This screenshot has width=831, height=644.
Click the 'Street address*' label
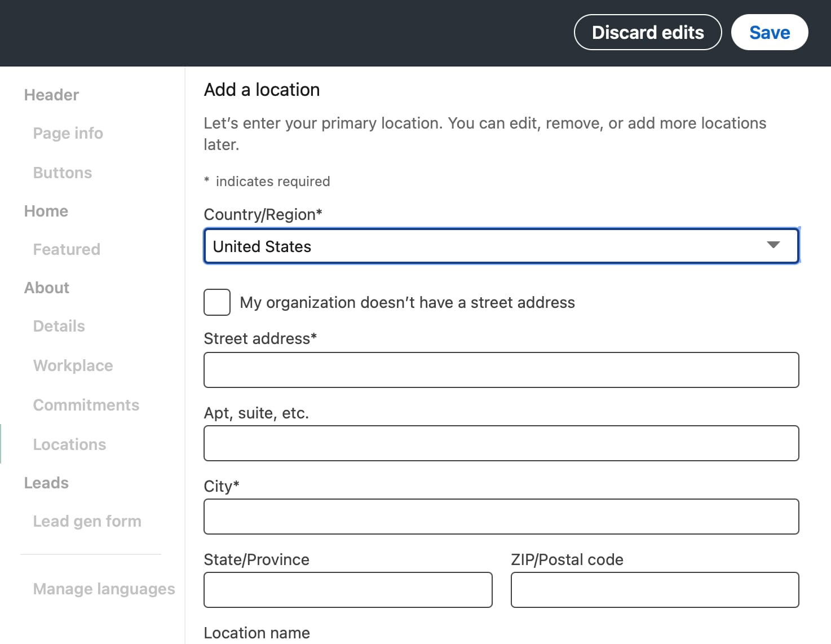click(x=260, y=338)
